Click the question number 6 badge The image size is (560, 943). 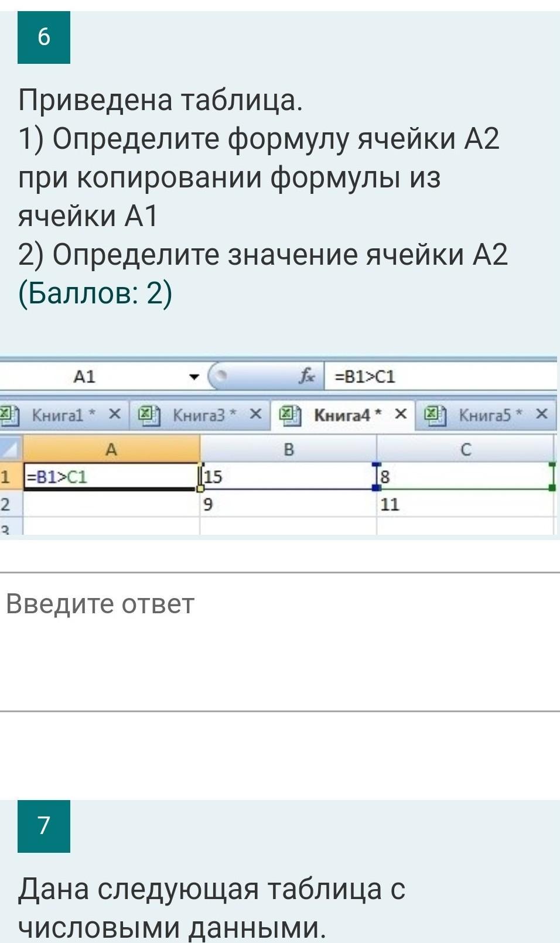click(x=44, y=37)
